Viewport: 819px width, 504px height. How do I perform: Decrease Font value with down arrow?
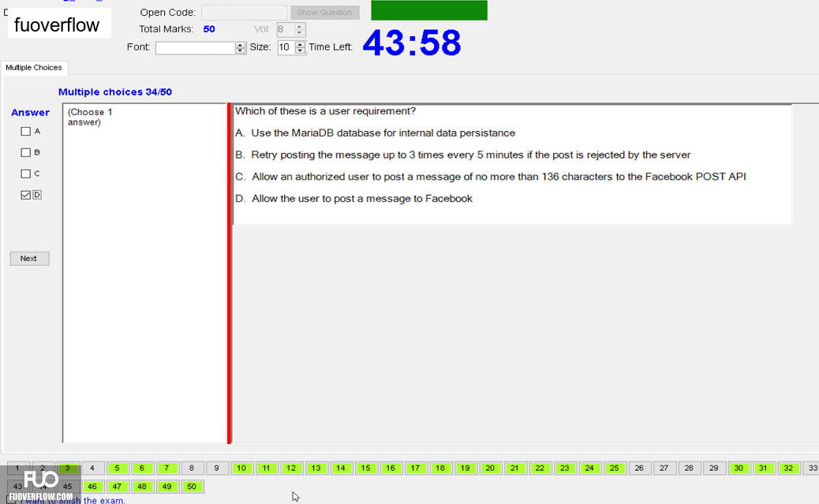click(x=241, y=51)
